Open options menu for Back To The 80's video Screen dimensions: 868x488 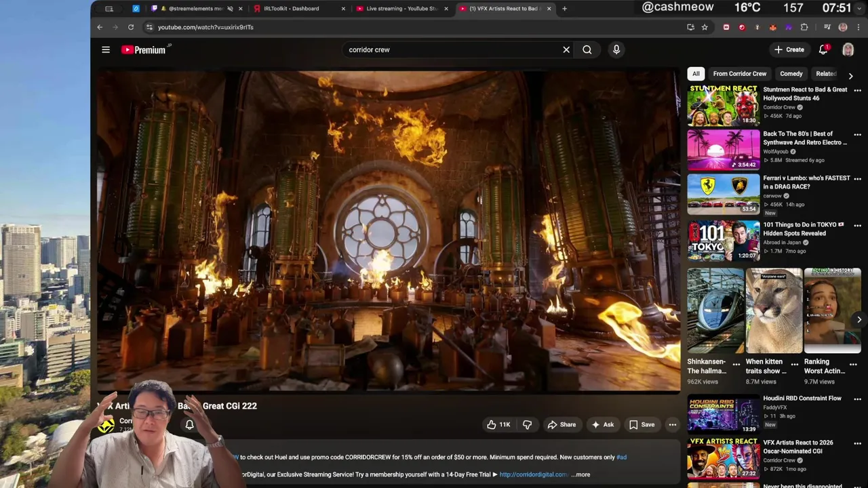[858, 134]
